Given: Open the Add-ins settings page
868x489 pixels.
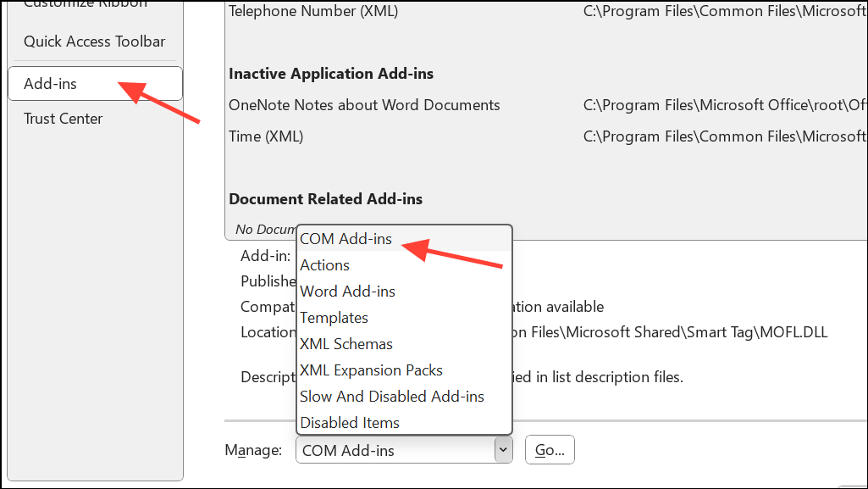Looking at the screenshot, I should 48,83.
